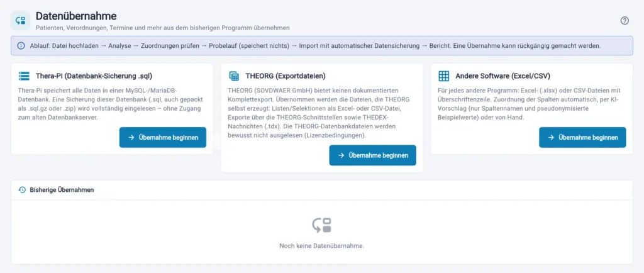Viewport: 644px width, 273px height.
Task: Start the Andere Software Übernahme beginnen
Action: pyautogui.click(x=582, y=138)
